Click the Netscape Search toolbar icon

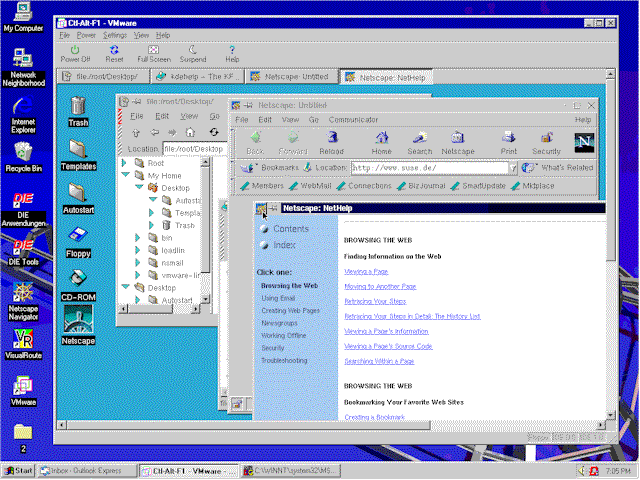tap(420, 143)
